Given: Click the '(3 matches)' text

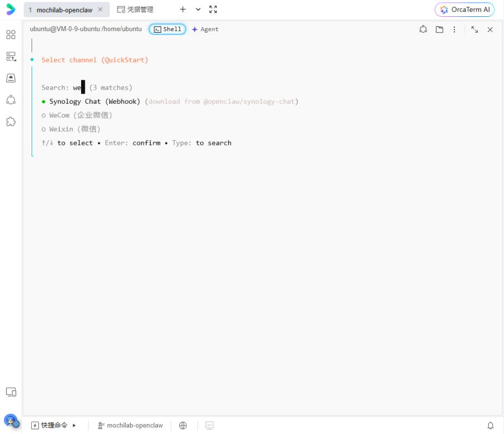Looking at the screenshot, I should tap(111, 88).
